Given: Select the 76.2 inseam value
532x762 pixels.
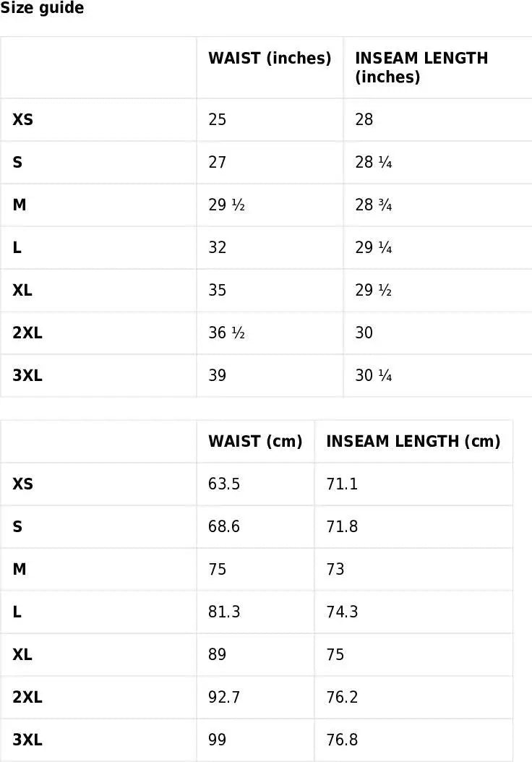Looking at the screenshot, I should 342,697.
